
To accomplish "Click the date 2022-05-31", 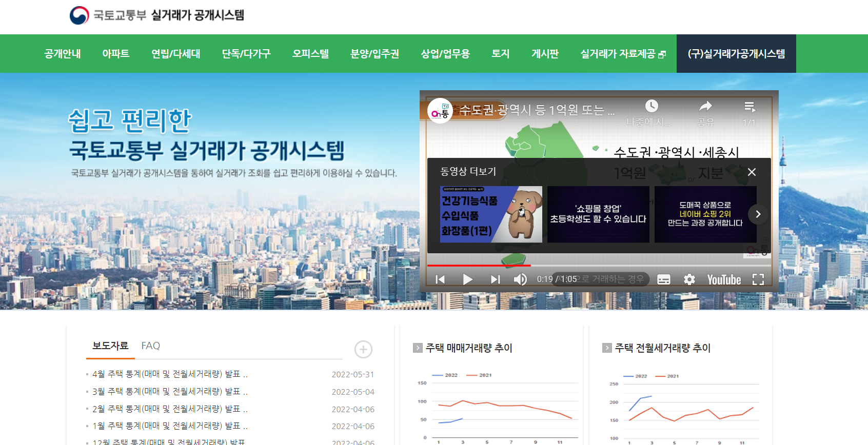I will tap(353, 375).
